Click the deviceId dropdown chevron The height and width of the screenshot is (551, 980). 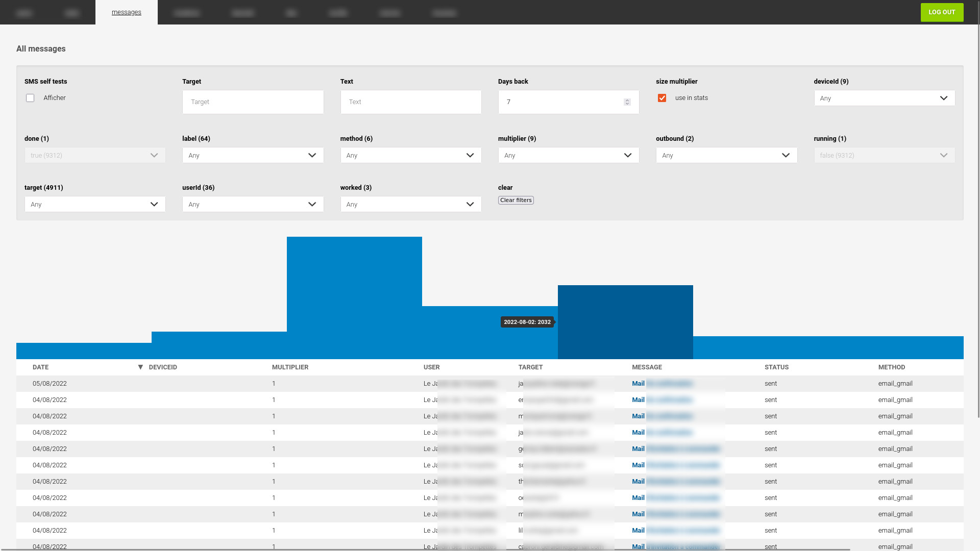point(943,98)
